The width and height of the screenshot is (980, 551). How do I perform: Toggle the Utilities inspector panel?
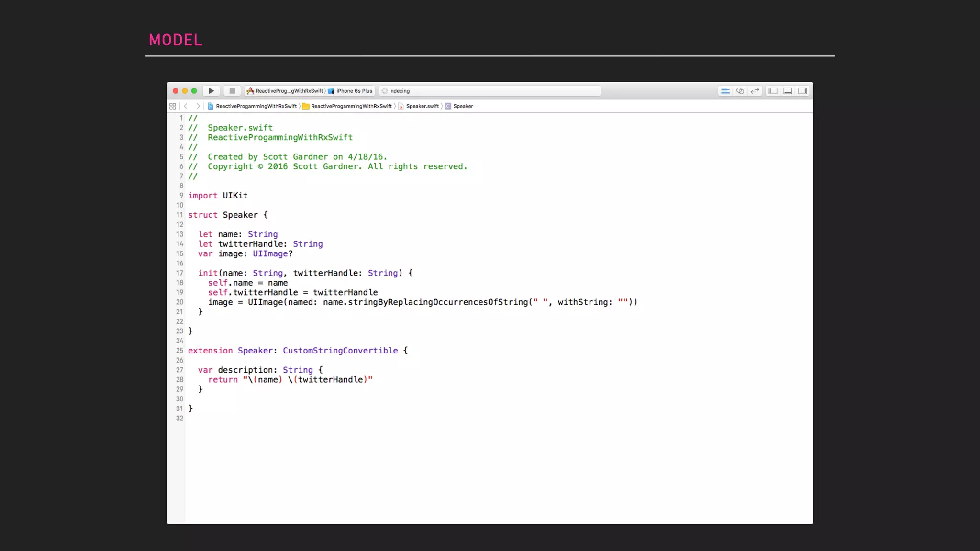tap(802, 91)
